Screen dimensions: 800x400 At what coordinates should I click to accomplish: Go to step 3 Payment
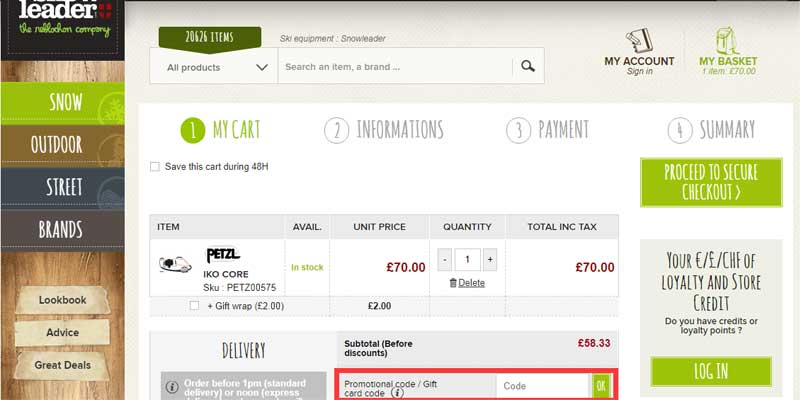[547, 130]
